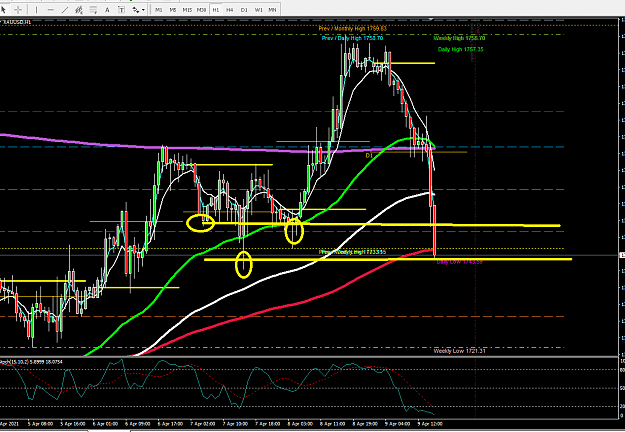Switch chart to MN monthly timeframe
The width and height of the screenshot is (625, 432).
[x=272, y=10]
